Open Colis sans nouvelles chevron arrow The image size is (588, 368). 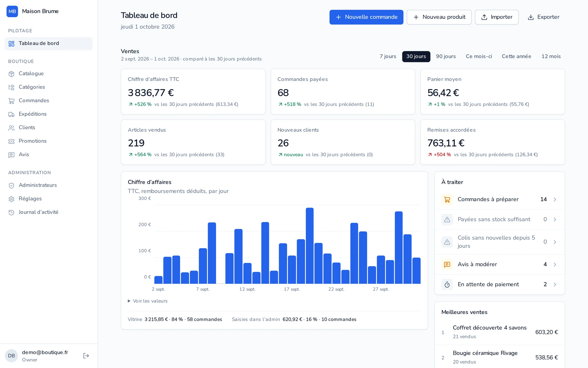pos(555,242)
